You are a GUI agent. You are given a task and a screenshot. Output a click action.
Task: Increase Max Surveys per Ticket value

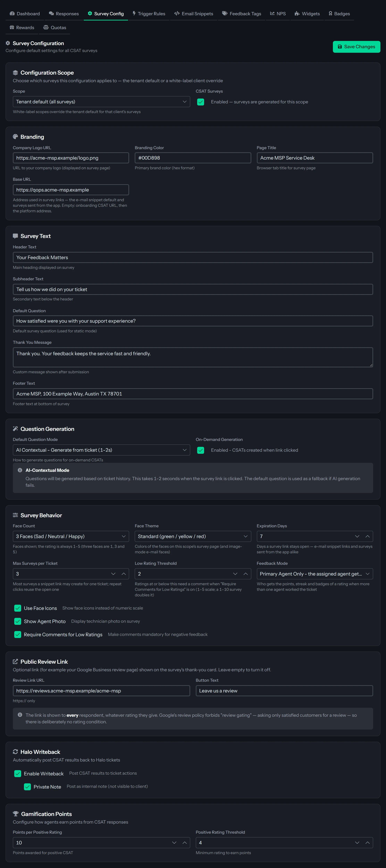[124, 574]
